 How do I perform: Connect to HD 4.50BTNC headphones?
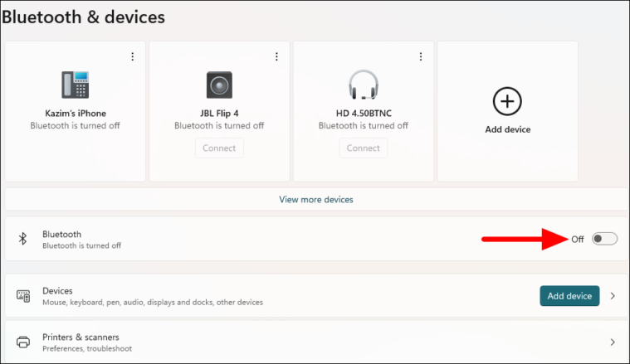pos(364,148)
